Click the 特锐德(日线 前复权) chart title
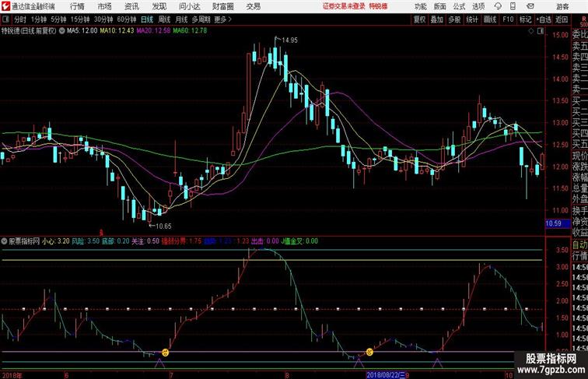Image resolution: width=588 pixels, height=379 pixels. pos(29,31)
